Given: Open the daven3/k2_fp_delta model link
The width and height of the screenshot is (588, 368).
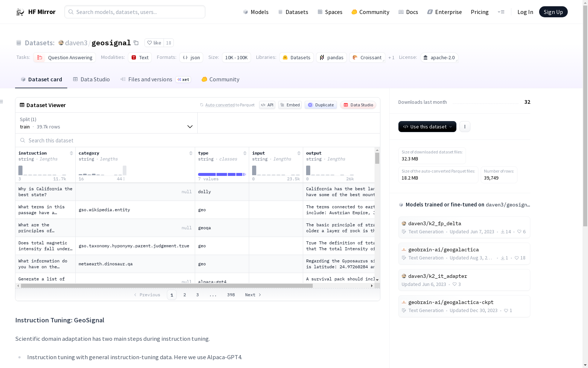Looking at the screenshot, I should coord(434,223).
